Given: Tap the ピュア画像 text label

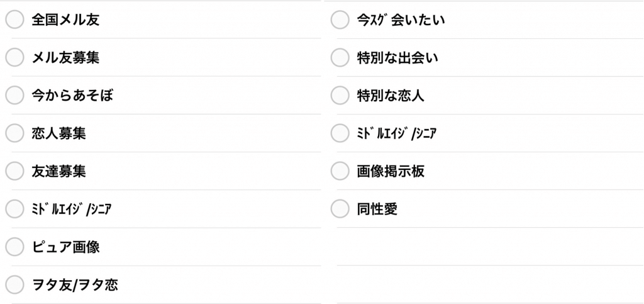Looking at the screenshot, I should click(65, 247).
